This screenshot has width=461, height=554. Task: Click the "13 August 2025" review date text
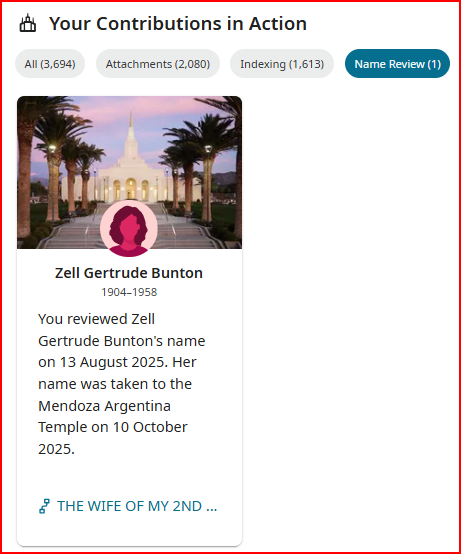pos(113,362)
